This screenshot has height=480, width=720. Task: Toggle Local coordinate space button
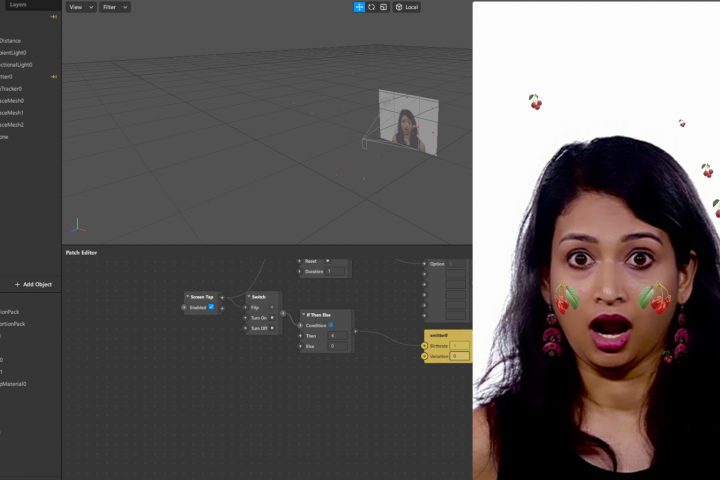(x=406, y=7)
